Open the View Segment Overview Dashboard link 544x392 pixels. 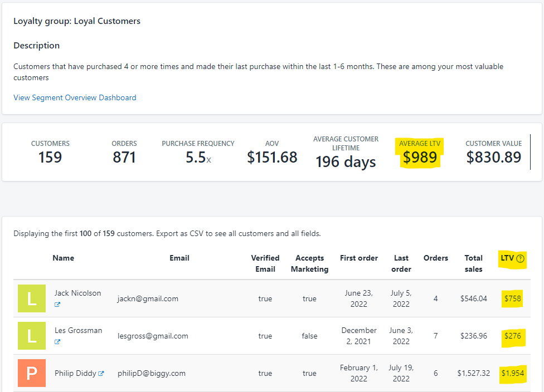coord(75,98)
